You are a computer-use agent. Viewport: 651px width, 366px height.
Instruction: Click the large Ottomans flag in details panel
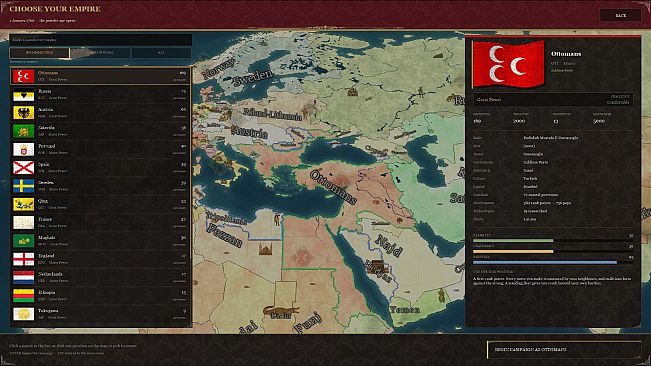tap(509, 64)
